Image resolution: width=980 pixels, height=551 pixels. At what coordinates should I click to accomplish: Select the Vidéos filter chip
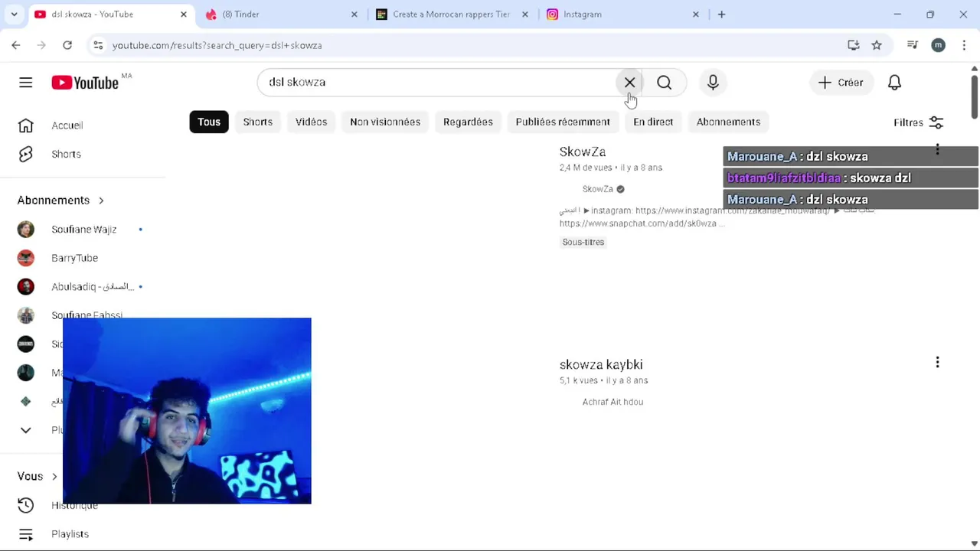click(311, 122)
